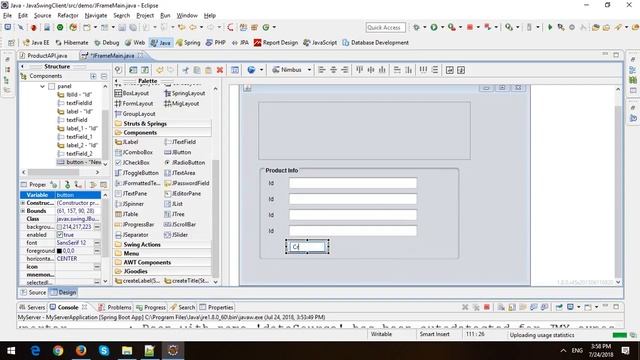Image resolution: width=640 pixels, height=360 pixels.
Task: Open Firefox from the Windows taskbar
Action: [x=81, y=351]
